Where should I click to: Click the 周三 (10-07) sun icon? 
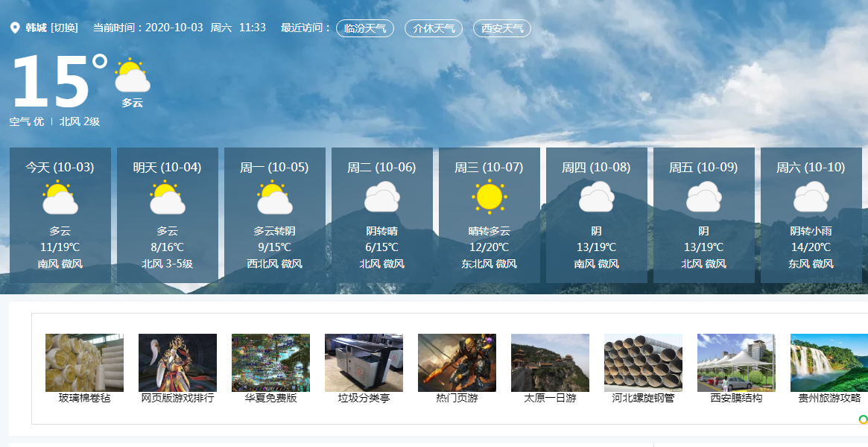[x=490, y=197]
